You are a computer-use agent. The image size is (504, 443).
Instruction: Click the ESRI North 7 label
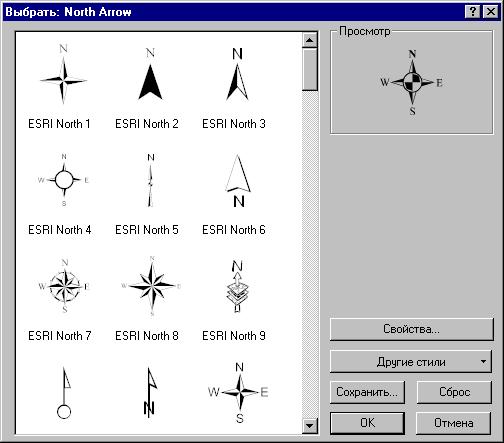click(60, 336)
